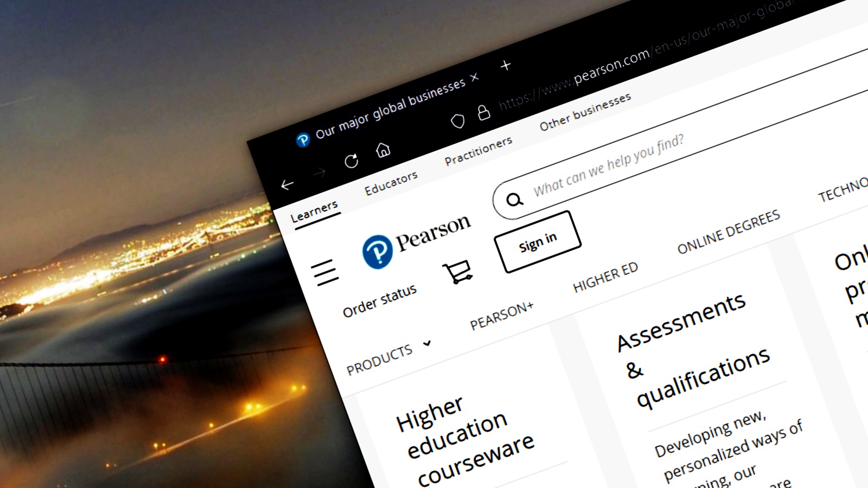Select the Educators tab
The width and height of the screenshot is (868, 488).
tap(391, 183)
